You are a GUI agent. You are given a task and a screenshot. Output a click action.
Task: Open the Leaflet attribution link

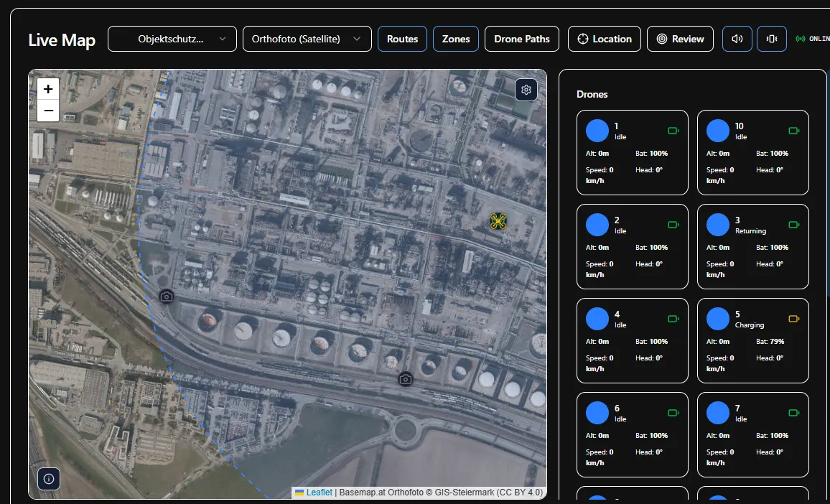point(319,493)
